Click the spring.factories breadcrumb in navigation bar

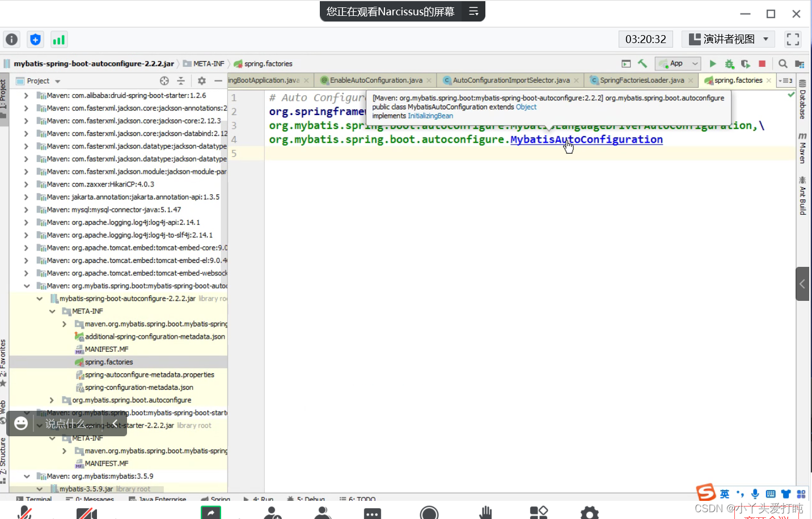pyautogui.click(x=263, y=63)
